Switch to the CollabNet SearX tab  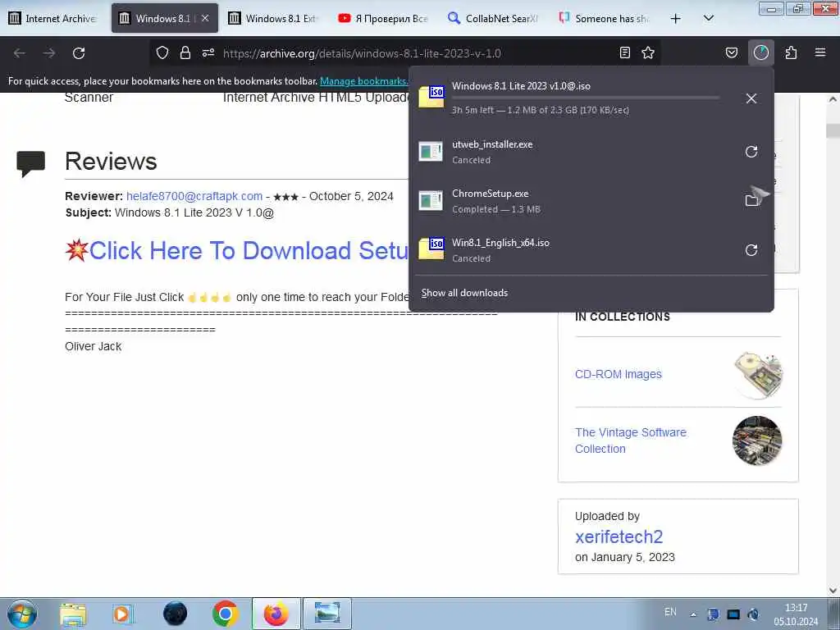493,18
